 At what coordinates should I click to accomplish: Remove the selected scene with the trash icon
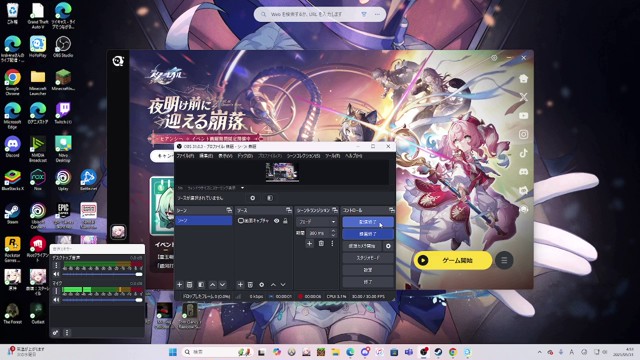[189, 284]
